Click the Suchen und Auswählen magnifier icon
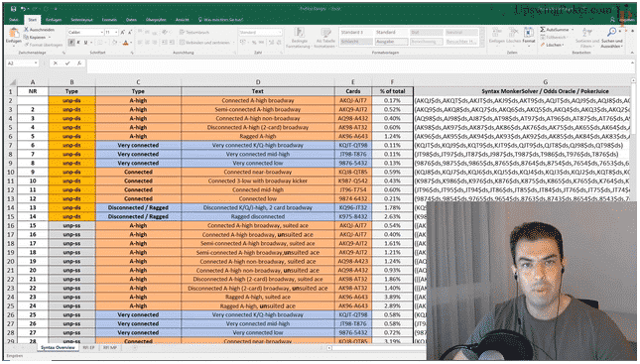This screenshot has width=640, height=364. 611,33
